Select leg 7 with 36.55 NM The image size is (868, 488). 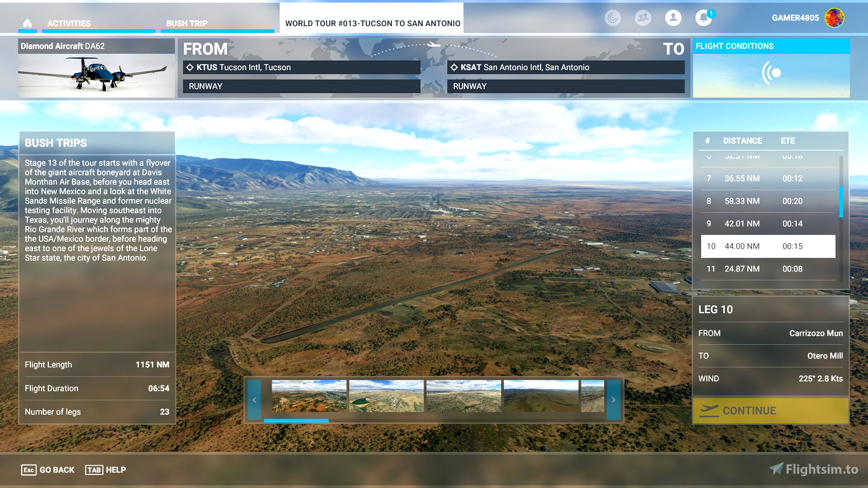coord(768,179)
